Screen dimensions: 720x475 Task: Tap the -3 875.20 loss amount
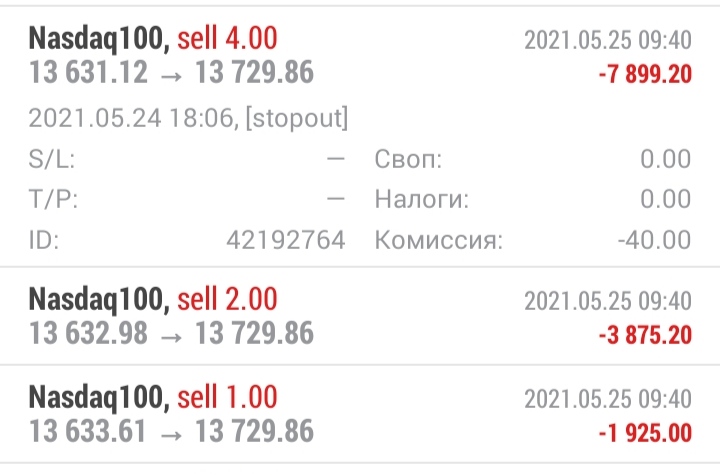pyautogui.click(x=645, y=335)
